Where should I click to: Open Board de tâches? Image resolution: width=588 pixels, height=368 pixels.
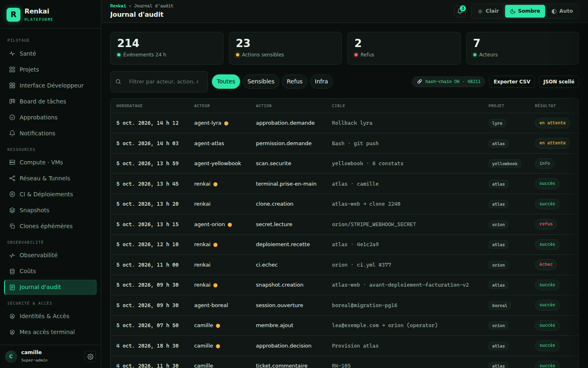[50, 101]
